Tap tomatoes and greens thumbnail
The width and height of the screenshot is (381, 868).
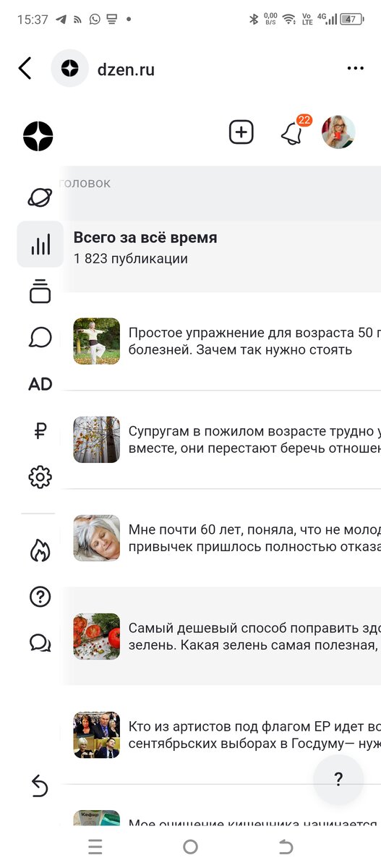click(97, 637)
